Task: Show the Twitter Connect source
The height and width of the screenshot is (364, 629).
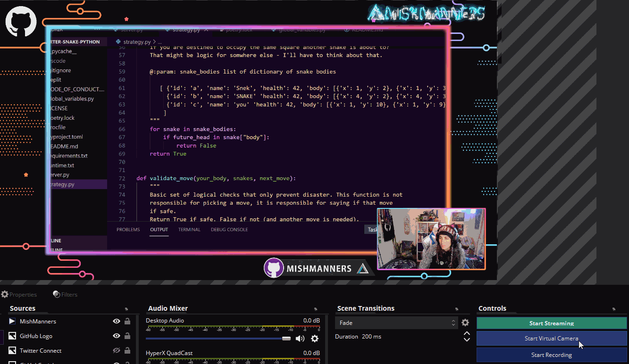Action: [116, 350]
